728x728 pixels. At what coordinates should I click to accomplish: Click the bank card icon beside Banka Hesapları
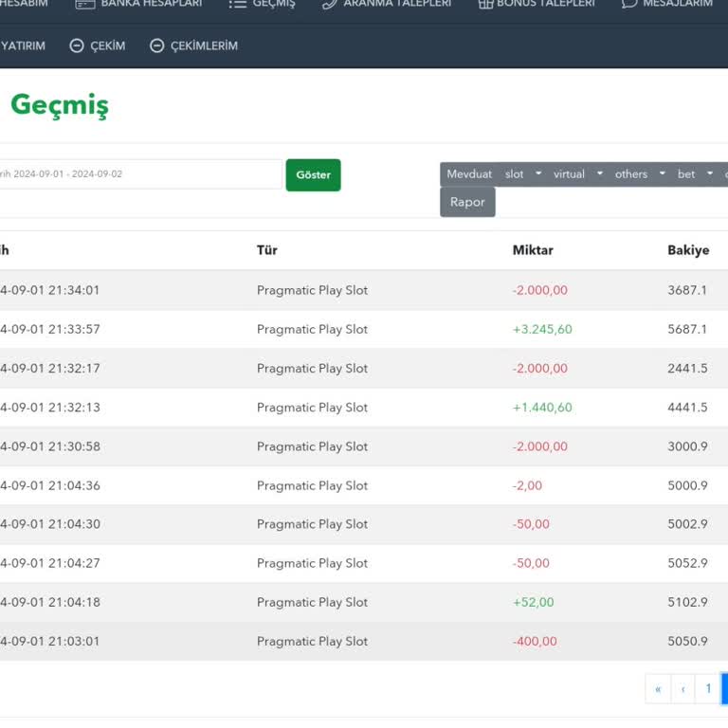85,4
